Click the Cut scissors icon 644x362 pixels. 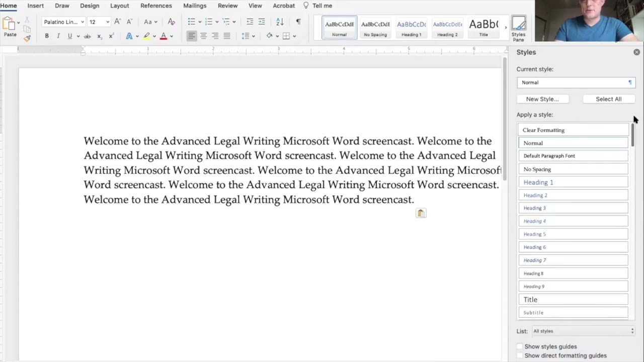[27, 20]
